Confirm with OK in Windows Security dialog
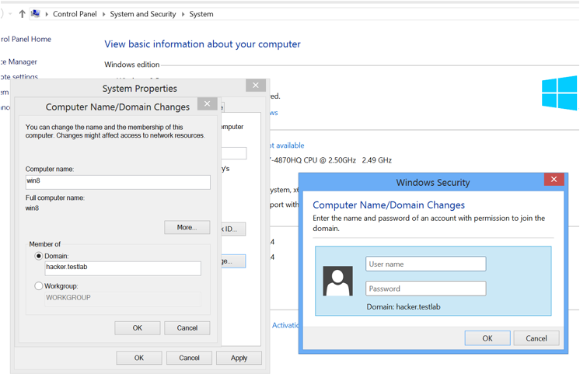 [x=487, y=338]
